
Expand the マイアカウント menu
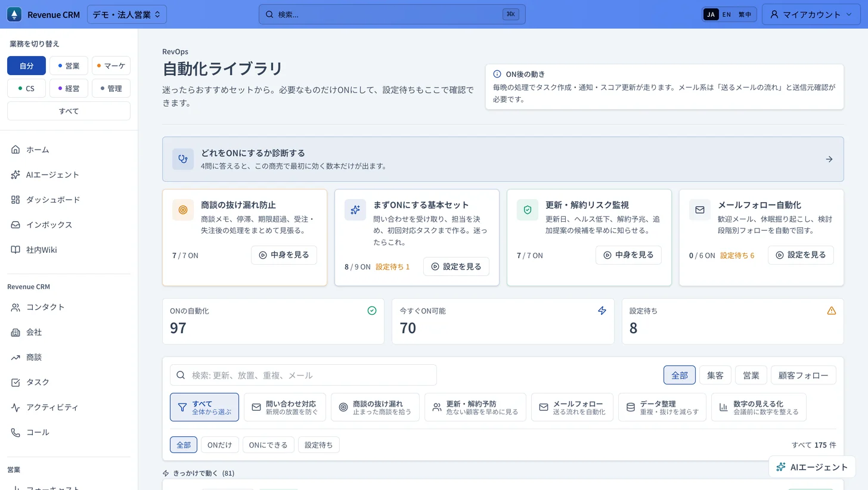[x=811, y=14]
